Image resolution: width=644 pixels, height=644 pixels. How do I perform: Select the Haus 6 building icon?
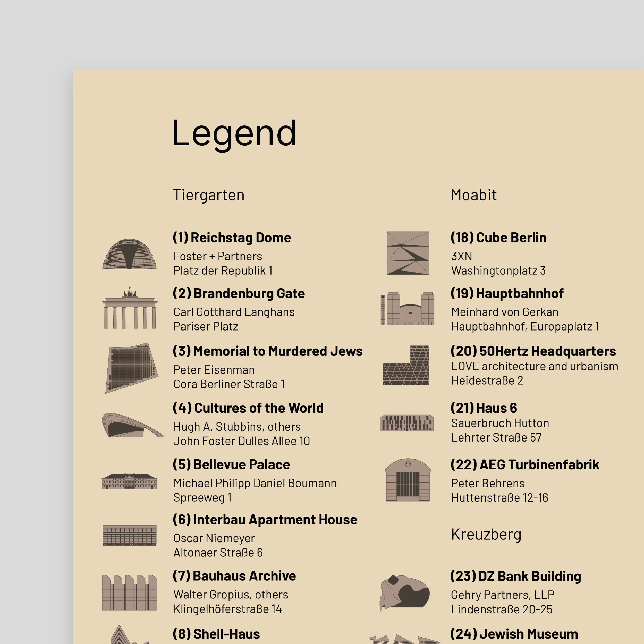(x=407, y=423)
